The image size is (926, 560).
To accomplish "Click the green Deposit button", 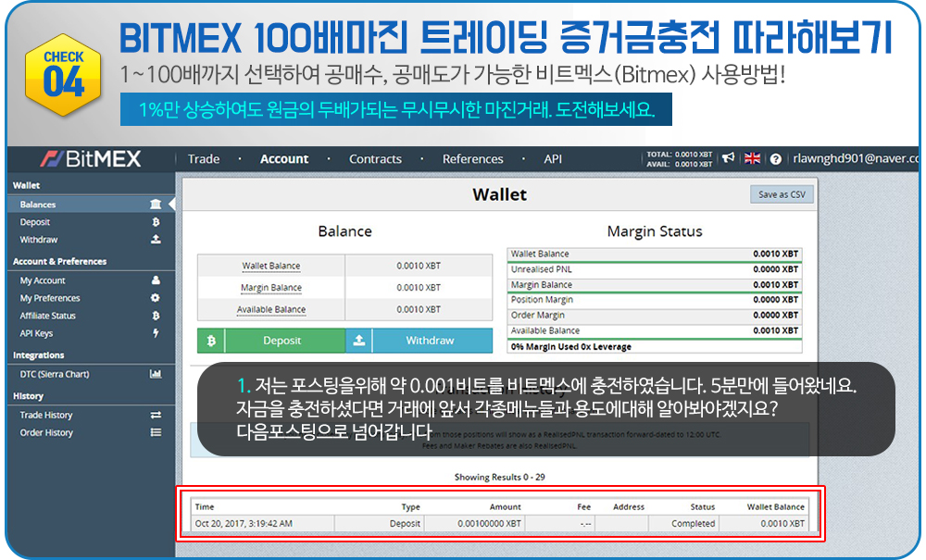I will coord(271,341).
